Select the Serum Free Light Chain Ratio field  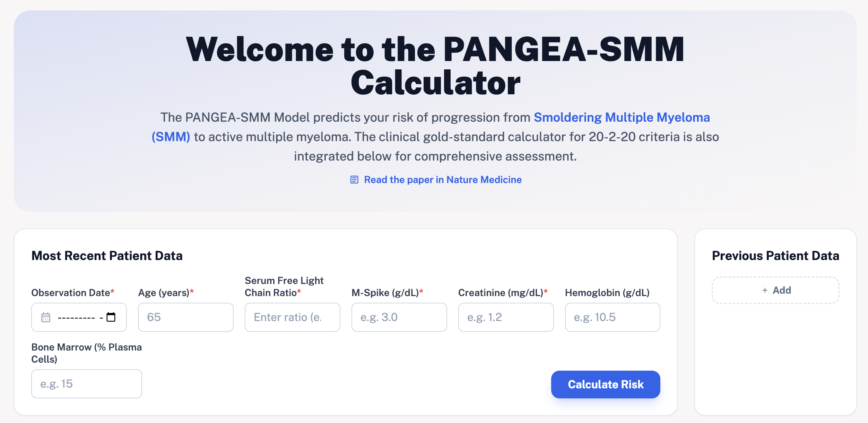(x=292, y=317)
